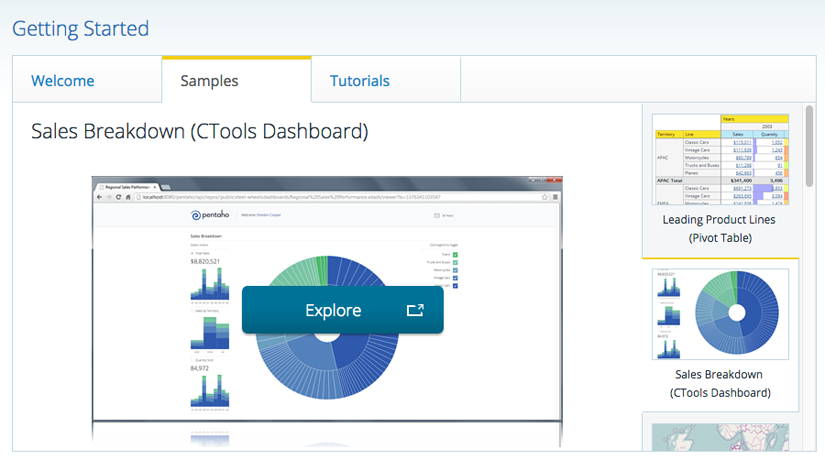Screen dimensions: 825x460
Task: Click the Leading Product Lines (Pivot Table) label
Action: pos(720,228)
